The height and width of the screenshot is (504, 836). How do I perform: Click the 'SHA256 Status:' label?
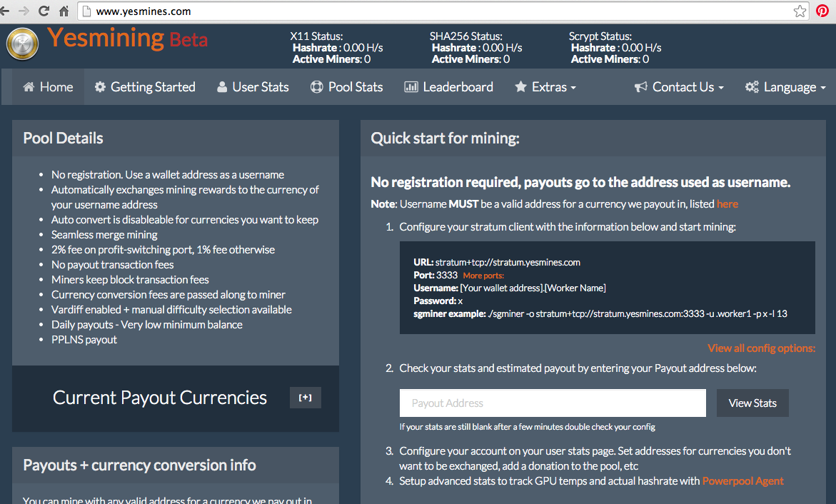(466, 36)
